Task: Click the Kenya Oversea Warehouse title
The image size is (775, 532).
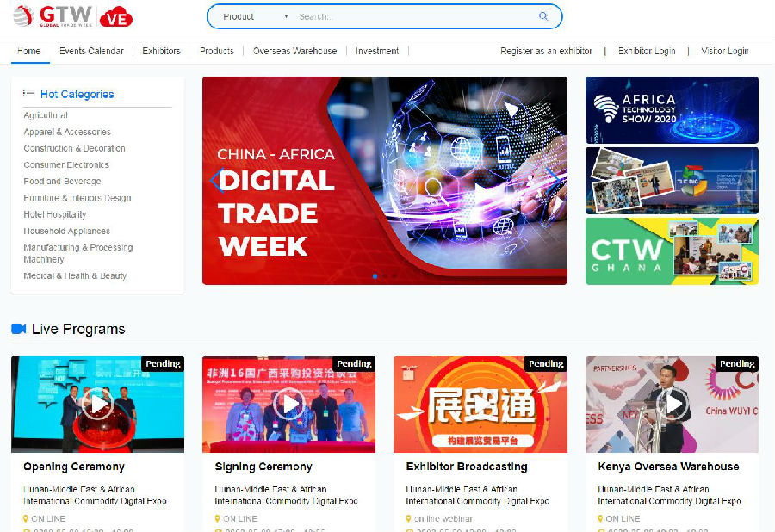Action: [x=668, y=467]
